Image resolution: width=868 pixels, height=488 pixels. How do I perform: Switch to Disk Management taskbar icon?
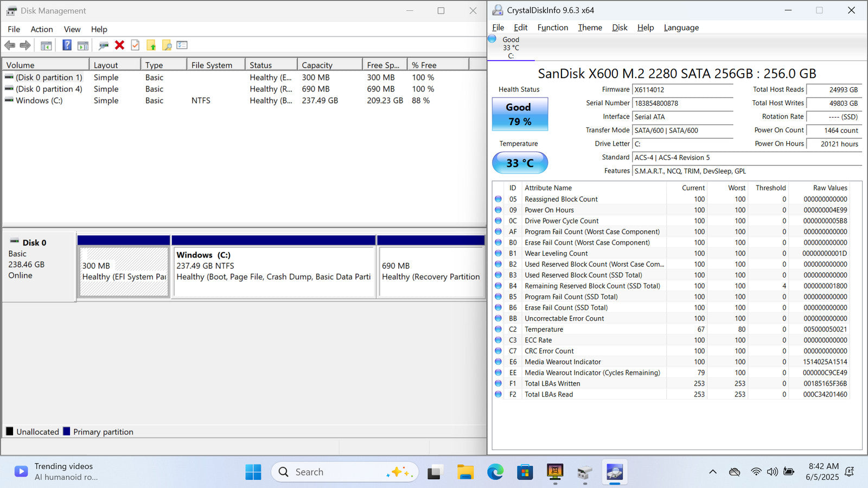[x=584, y=472]
